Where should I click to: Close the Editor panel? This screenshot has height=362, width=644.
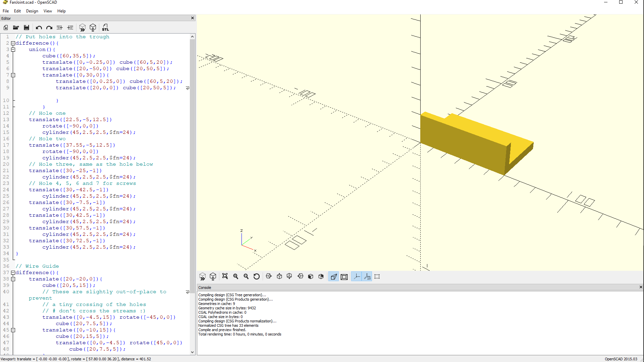193,18
